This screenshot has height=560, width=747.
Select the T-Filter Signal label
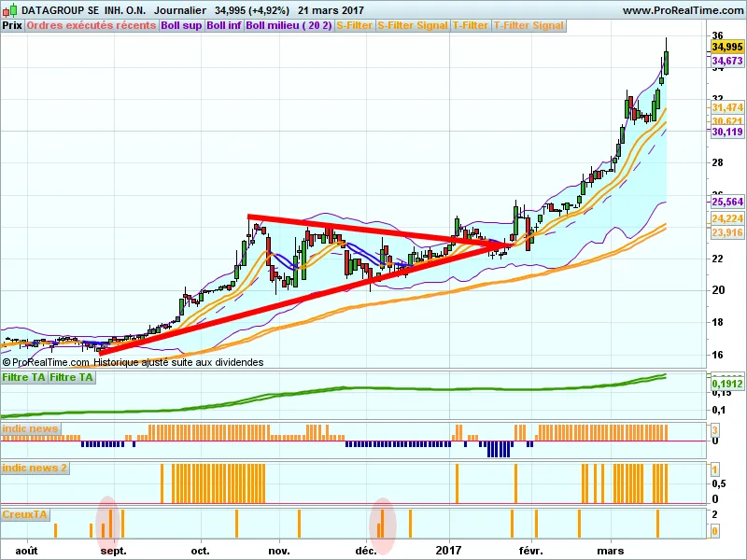coord(529,25)
